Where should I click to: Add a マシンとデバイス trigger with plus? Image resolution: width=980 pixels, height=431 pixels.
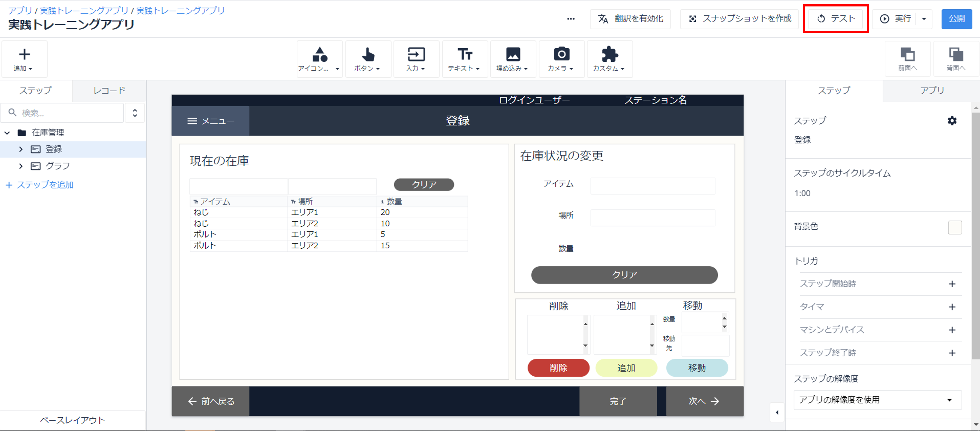coord(952,330)
